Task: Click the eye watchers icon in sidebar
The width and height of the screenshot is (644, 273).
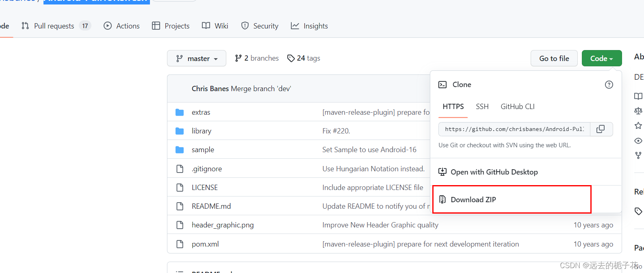Action: [x=638, y=141]
